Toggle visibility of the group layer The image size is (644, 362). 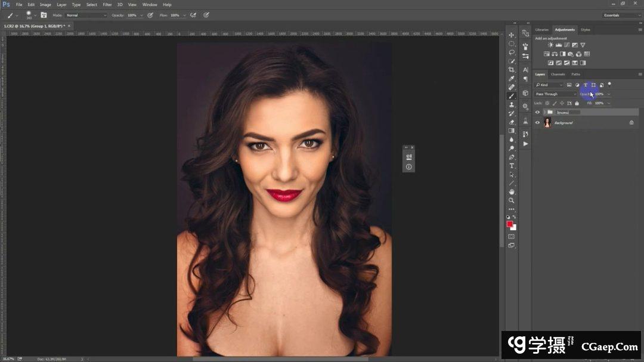[537, 112]
